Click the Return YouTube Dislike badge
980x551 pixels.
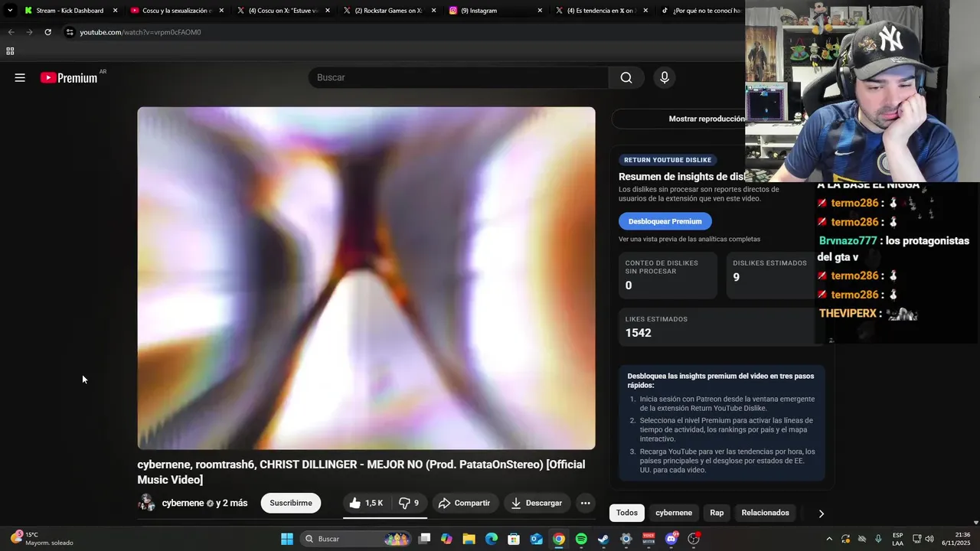[668, 160]
